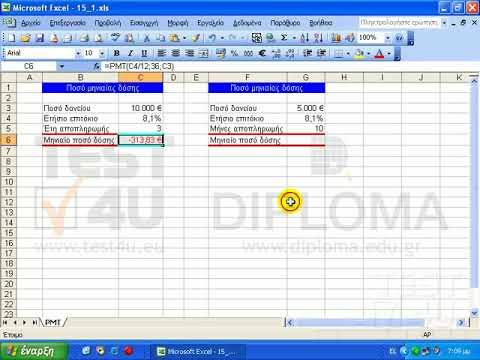Screen dimensions: 480x360
Task: Increase decimal places
Action: tap(276, 53)
